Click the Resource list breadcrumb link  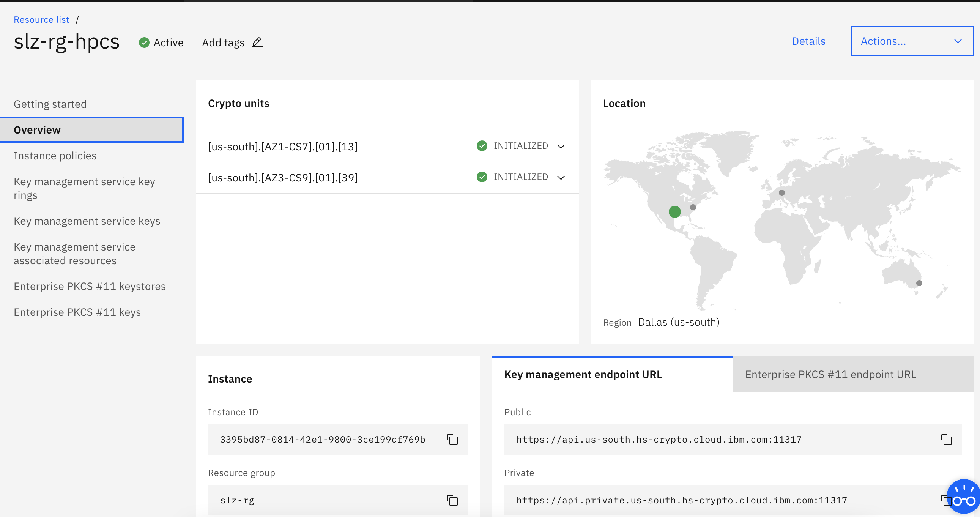point(41,20)
